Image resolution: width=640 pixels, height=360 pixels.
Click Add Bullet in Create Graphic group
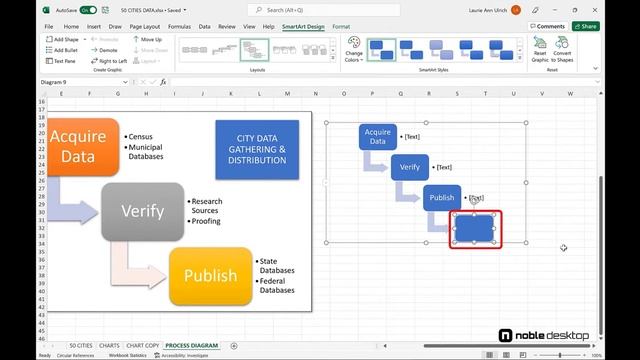(x=62, y=50)
